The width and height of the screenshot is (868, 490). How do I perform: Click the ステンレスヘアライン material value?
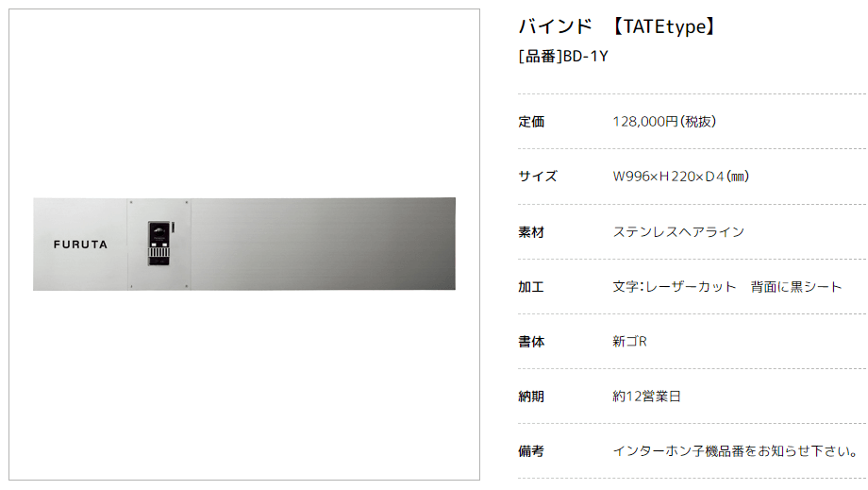point(678,231)
